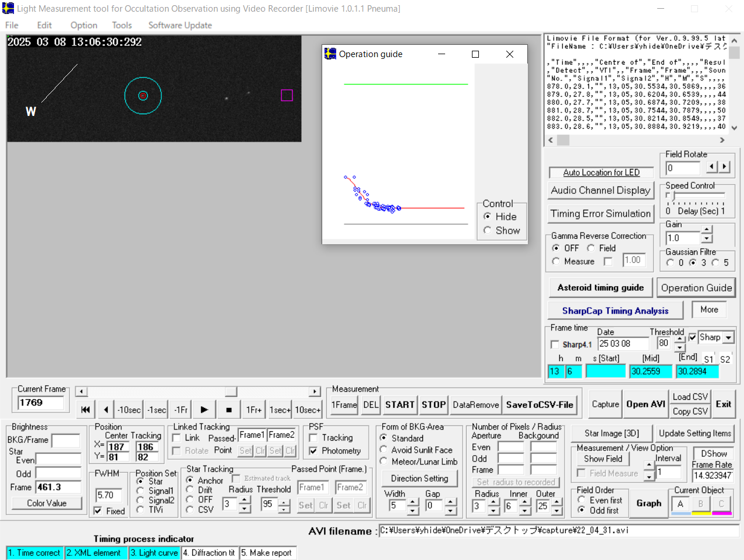Click the Speed Control slider
This screenshot has width=744, height=560.
[673, 196]
